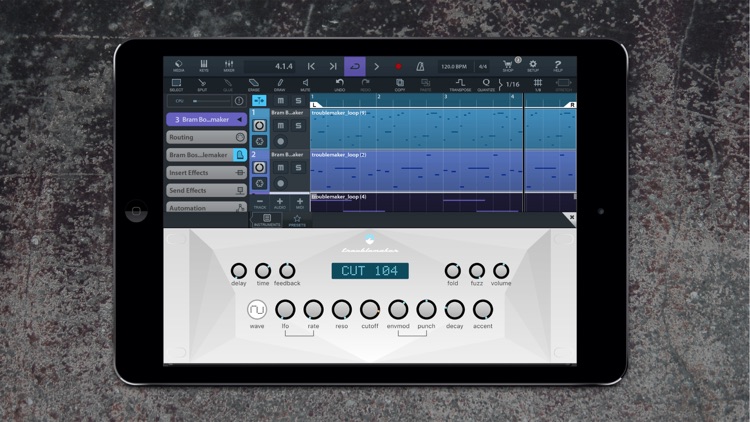Mute track 1 with M button
Viewport: 750px width, 422px height.
(281, 125)
